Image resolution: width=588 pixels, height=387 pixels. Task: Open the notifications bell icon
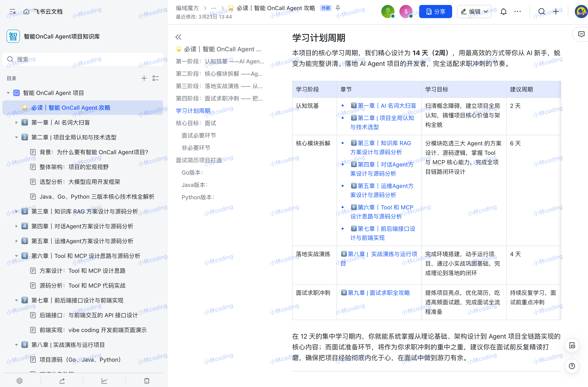point(504,12)
